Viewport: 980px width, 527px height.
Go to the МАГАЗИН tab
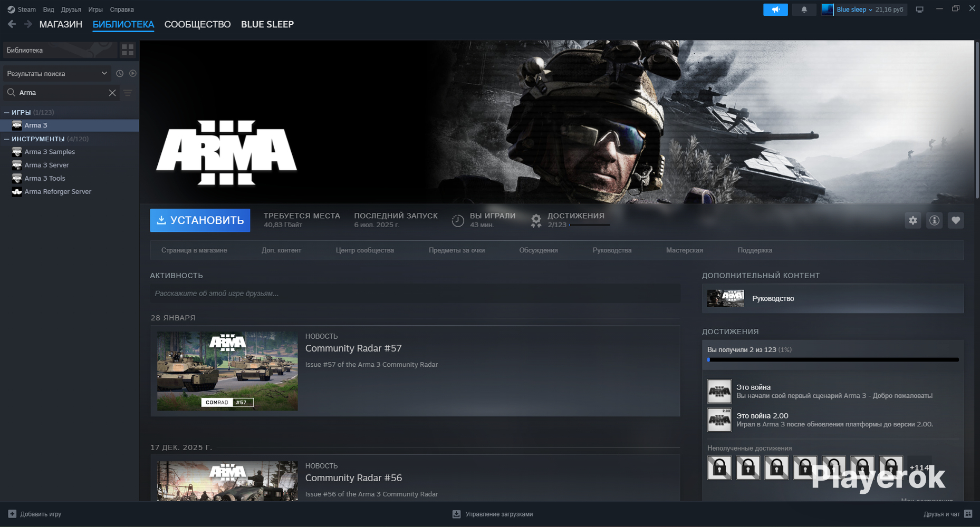click(x=61, y=24)
